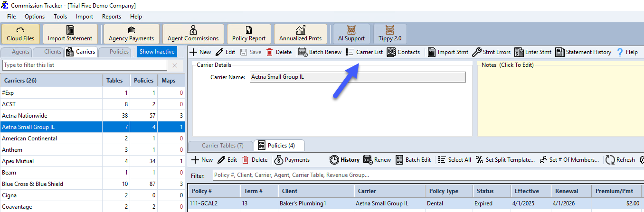The width and height of the screenshot is (644, 212).
Task: Open Cloud Files
Action: 21,34
